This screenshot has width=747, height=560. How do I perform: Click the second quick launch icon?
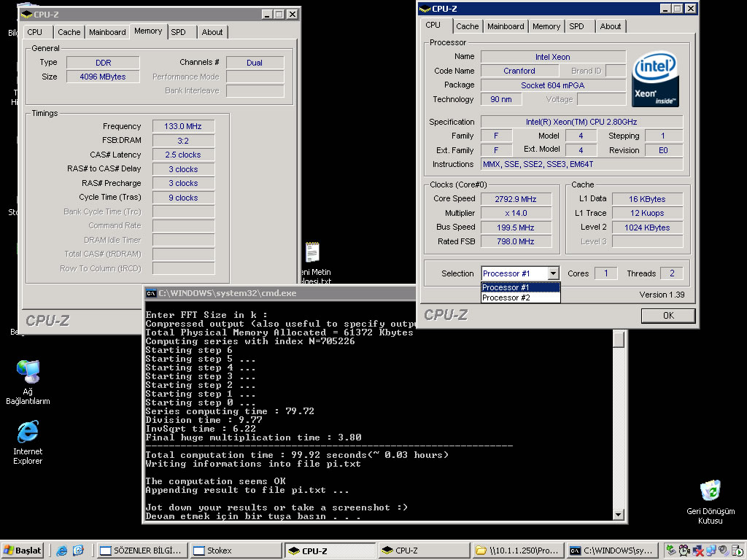pos(78,551)
